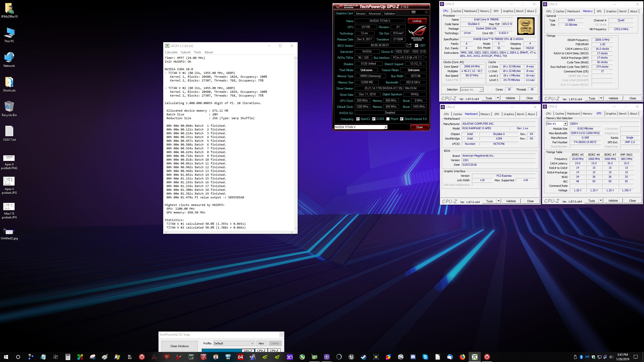Open the GPUPI Calculate menu

point(171,52)
